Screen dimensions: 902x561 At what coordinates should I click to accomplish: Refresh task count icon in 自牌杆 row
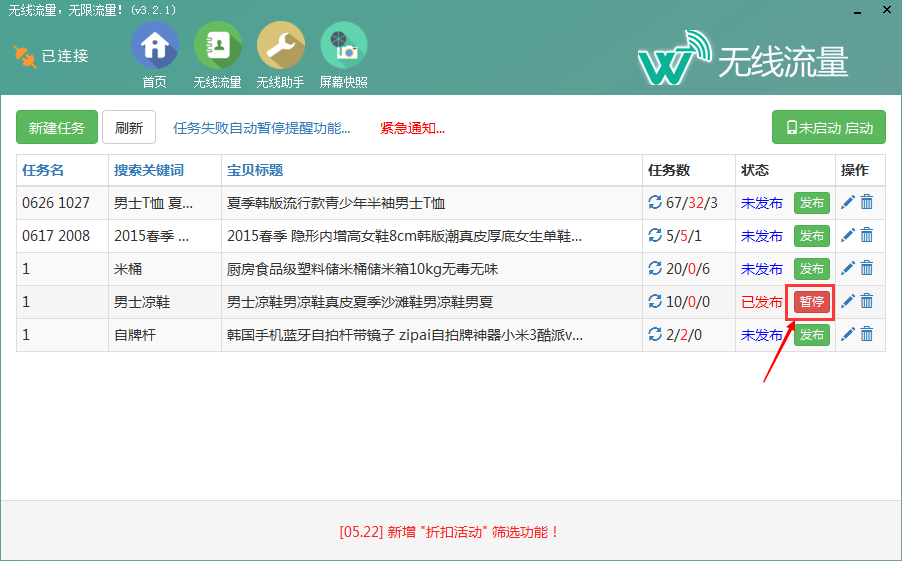[x=655, y=334]
